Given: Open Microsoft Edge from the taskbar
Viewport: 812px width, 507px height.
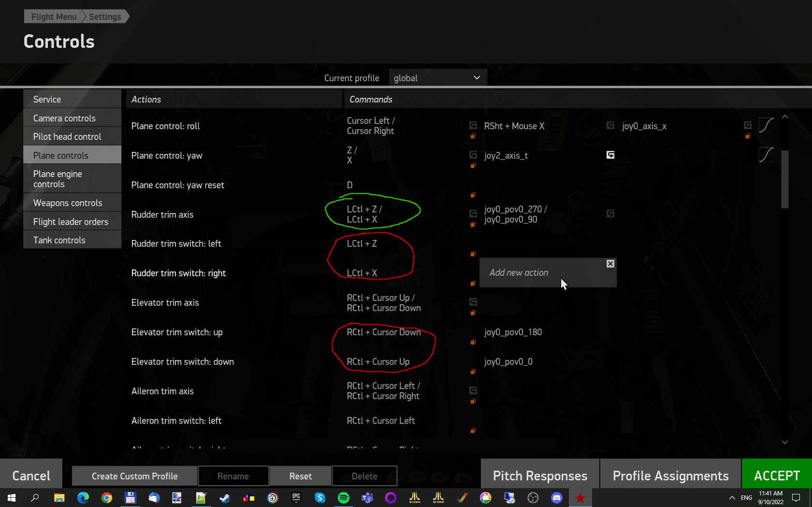Looking at the screenshot, I should (x=83, y=498).
